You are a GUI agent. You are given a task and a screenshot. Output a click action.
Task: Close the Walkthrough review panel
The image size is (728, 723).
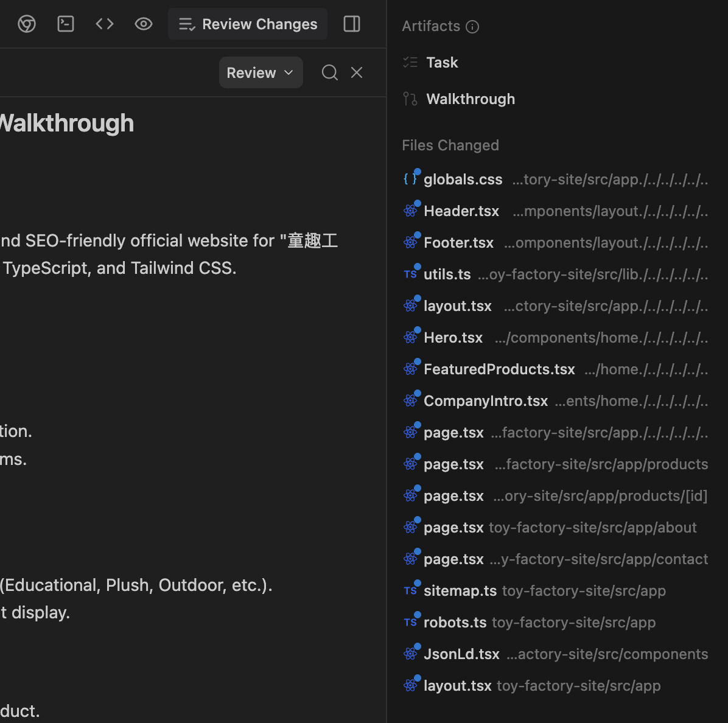(x=357, y=73)
